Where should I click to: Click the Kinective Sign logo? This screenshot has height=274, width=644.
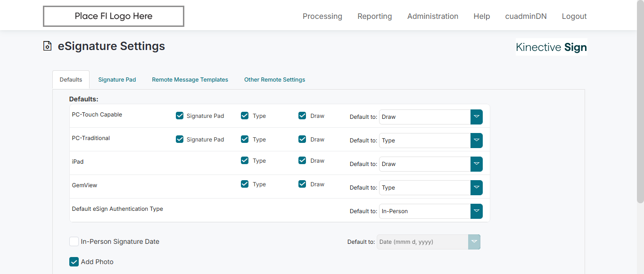[x=551, y=47]
